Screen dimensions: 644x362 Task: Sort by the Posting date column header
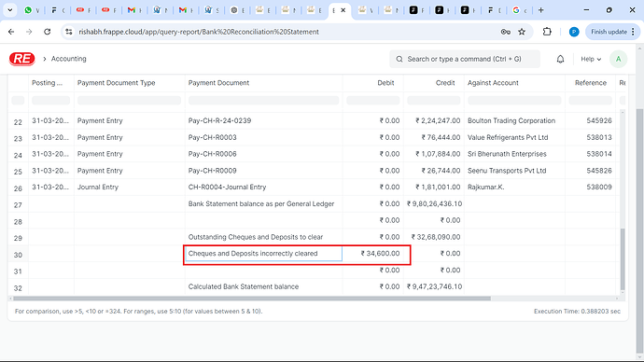pyautogui.click(x=51, y=83)
